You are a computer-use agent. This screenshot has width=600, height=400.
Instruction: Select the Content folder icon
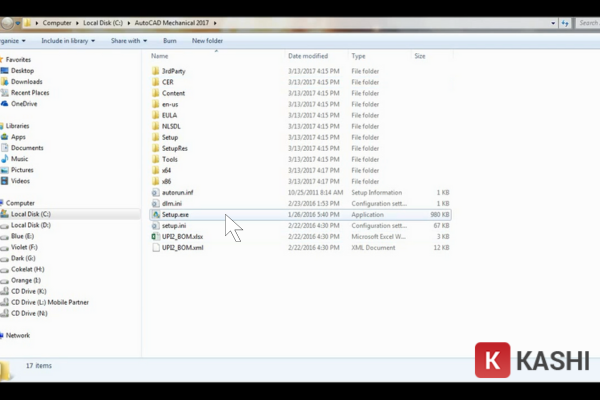(x=155, y=93)
